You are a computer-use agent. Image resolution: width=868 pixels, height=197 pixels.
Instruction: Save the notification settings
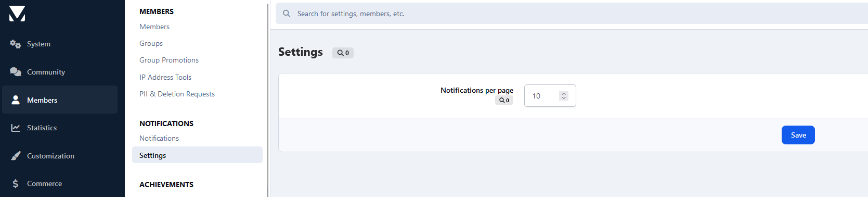click(x=798, y=135)
